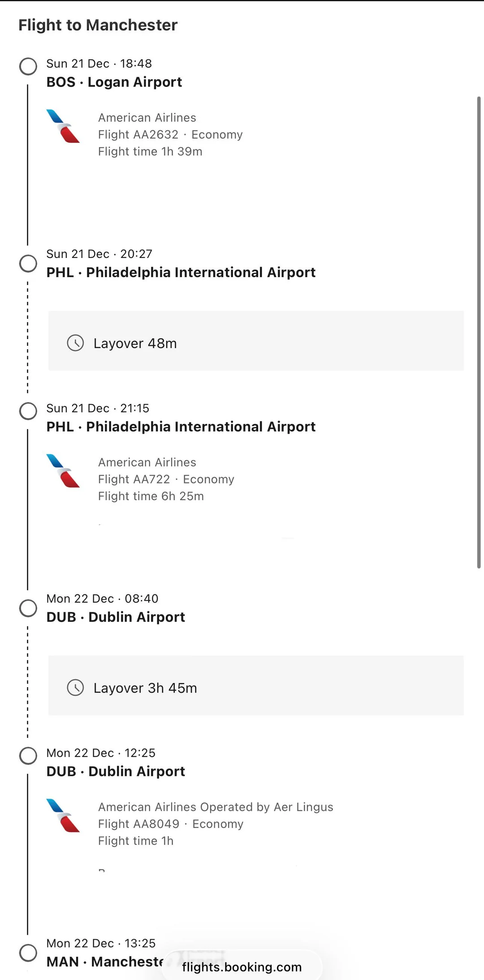
Task: Tap the flights.booking.com address pill
Action: [242, 967]
